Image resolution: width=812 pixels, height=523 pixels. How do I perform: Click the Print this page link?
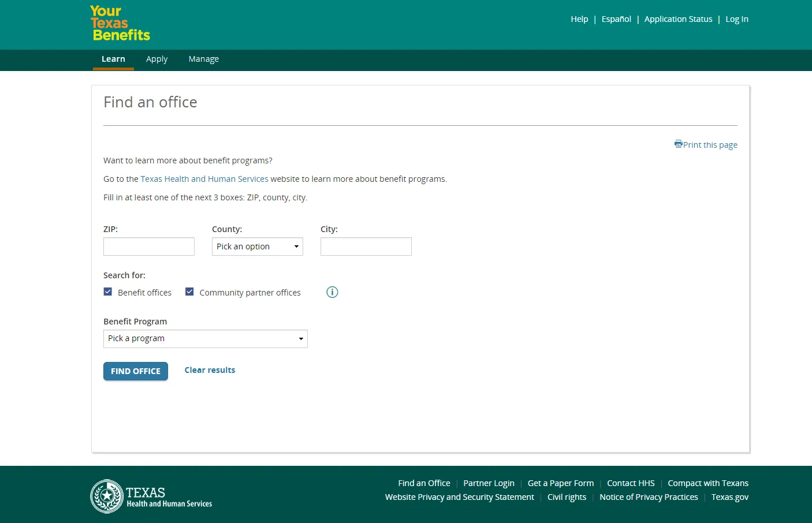[x=710, y=145]
